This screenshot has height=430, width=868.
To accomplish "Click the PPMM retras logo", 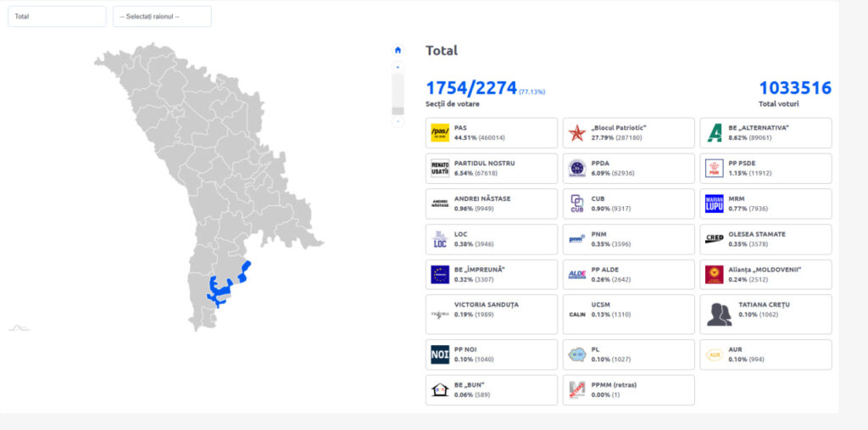I will 576,390.
